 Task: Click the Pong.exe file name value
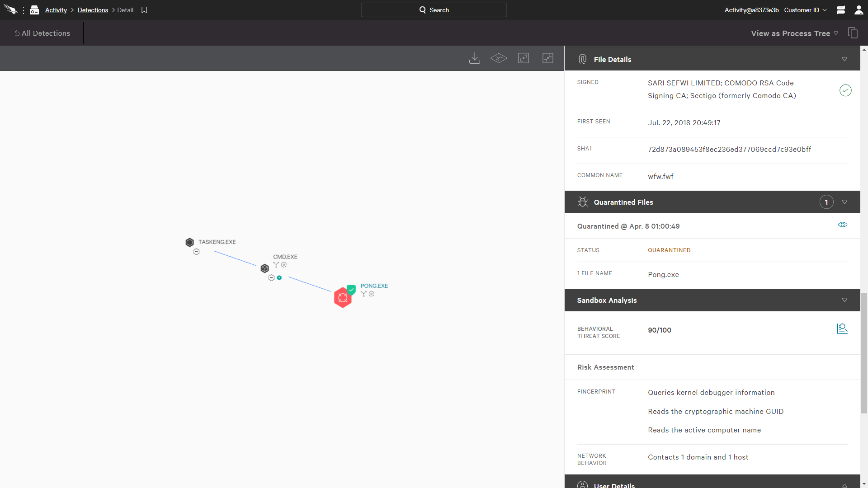tap(663, 275)
